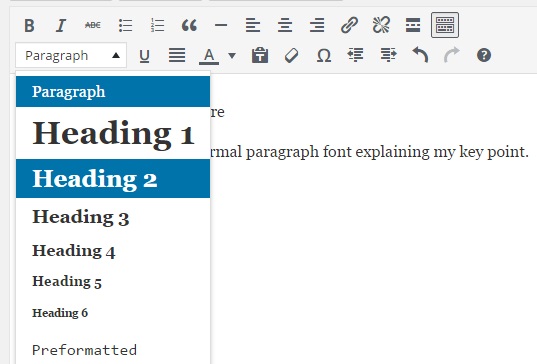Insert a bulleted list
The image size is (537, 364).
[125, 26]
